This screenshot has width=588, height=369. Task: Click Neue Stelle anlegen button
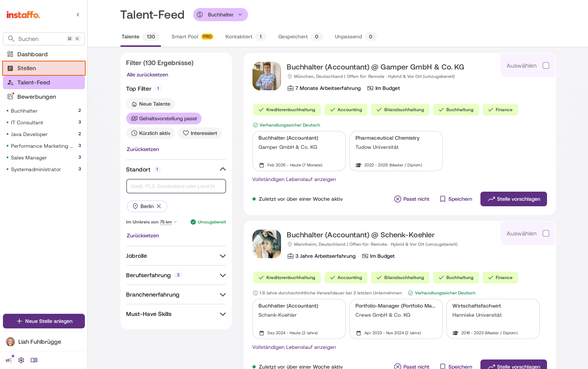(x=44, y=321)
